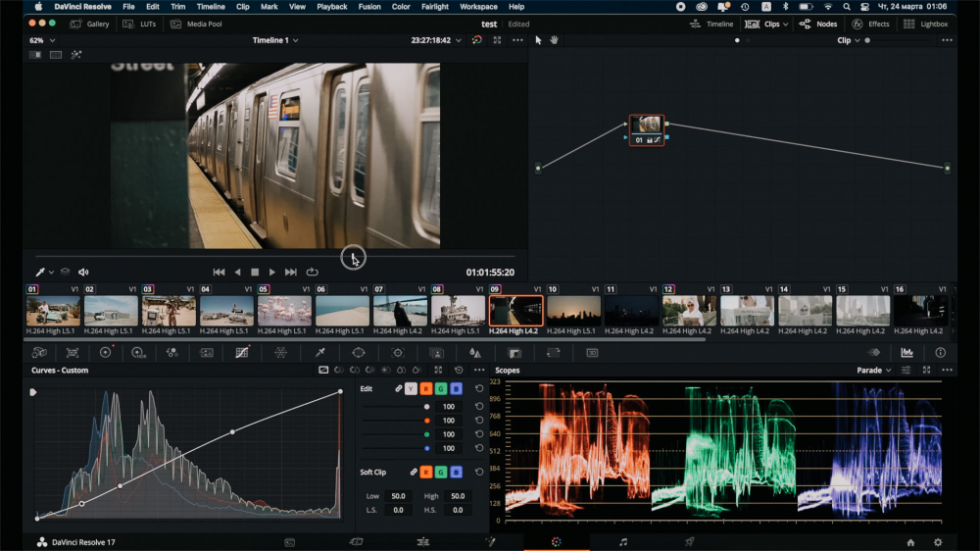This screenshot has width=980, height=551.
Task: Open the HDR color wheels palette
Action: pyautogui.click(x=138, y=352)
